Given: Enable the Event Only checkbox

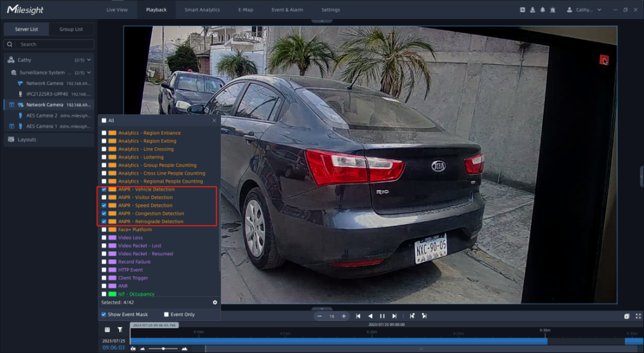Looking at the screenshot, I should (x=166, y=314).
